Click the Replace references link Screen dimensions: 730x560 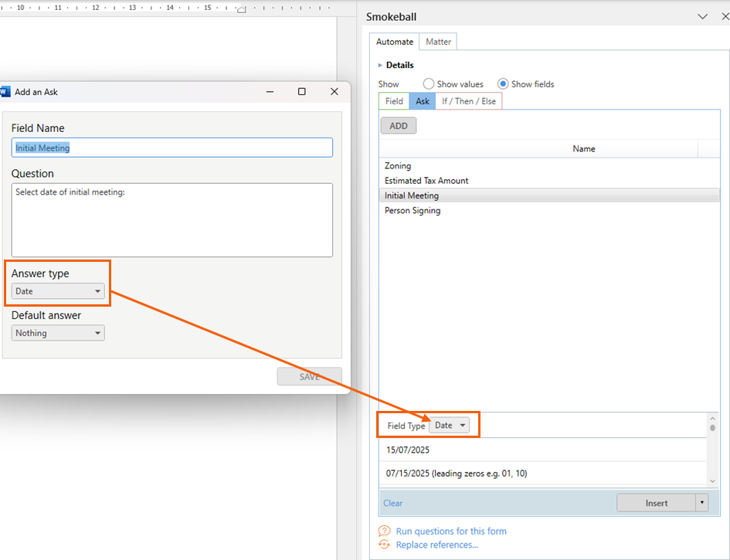coord(436,545)
